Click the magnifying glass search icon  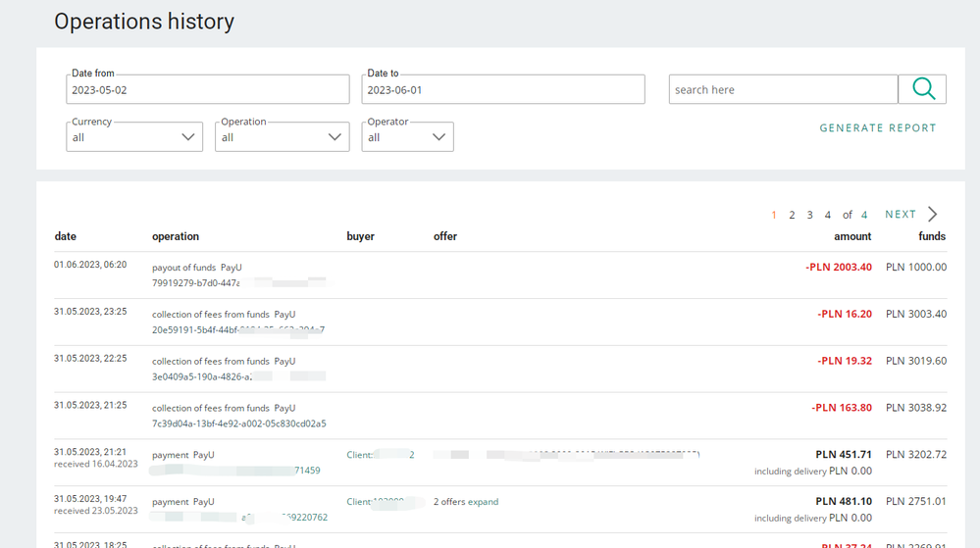click(x=922, y=89)
